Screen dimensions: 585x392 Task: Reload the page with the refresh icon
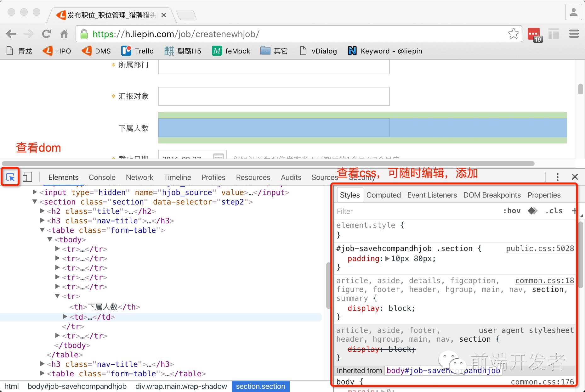46,34
